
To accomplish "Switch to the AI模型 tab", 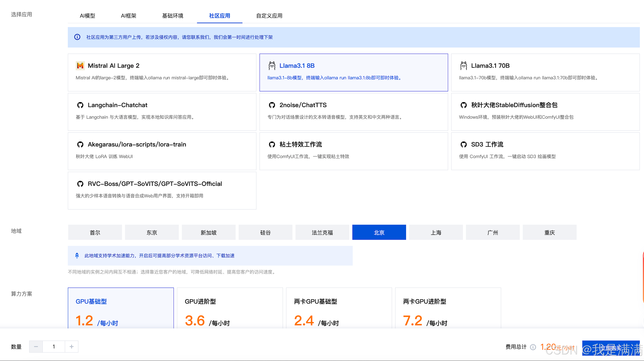I will click(x=87, y=16).
